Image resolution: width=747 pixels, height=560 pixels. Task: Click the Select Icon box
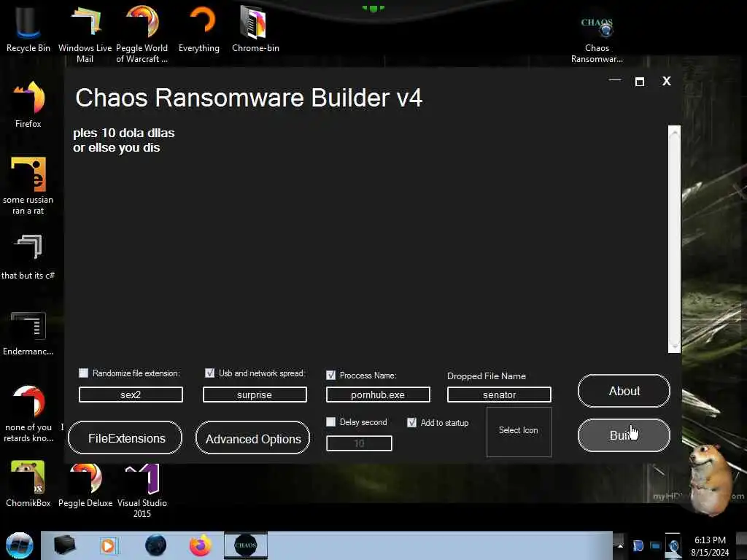click(519, 432)
